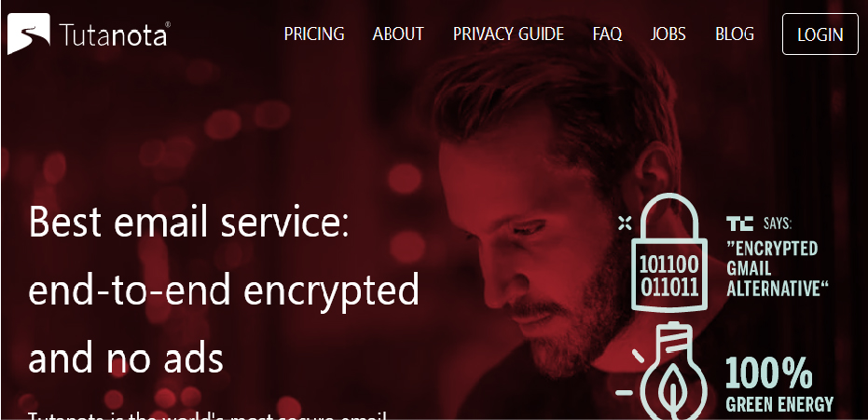View the FAQ section
Screen dimensions: 868x420
607,34
